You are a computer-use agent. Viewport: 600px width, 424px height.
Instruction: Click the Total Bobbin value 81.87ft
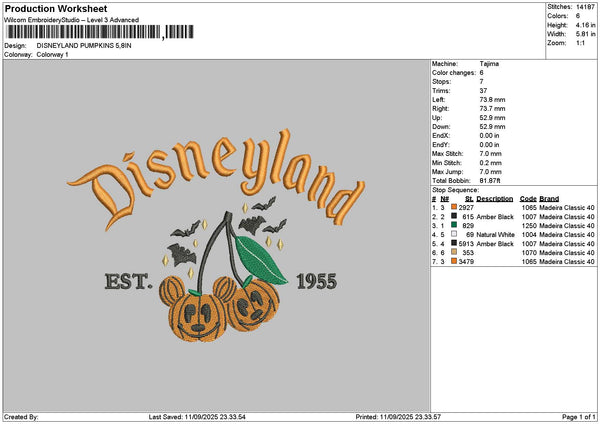[x=490, y=181]
